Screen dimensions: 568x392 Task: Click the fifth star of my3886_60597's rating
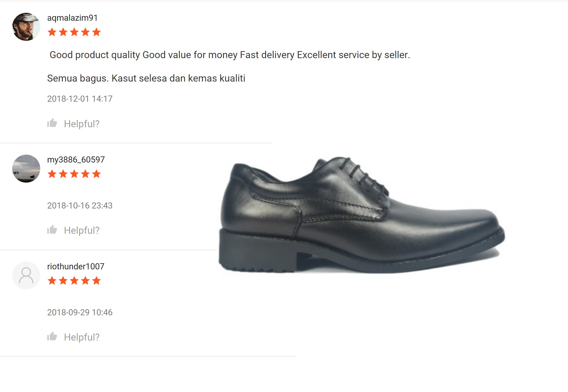click(96, 174)
